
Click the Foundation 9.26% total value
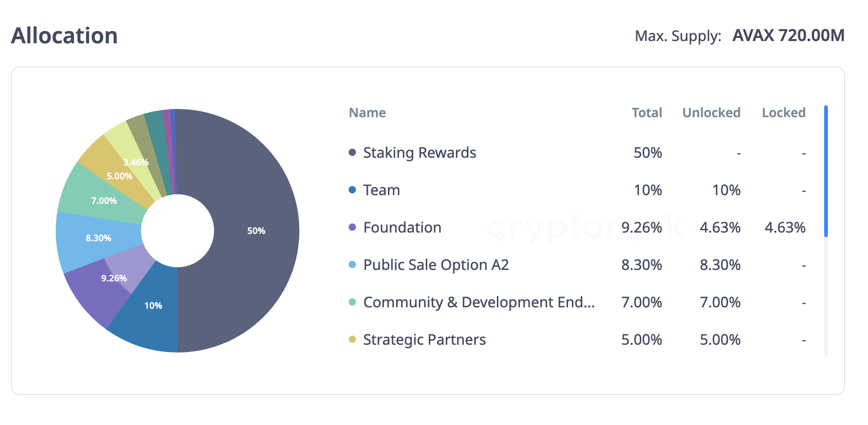click(x=642, y=228)
